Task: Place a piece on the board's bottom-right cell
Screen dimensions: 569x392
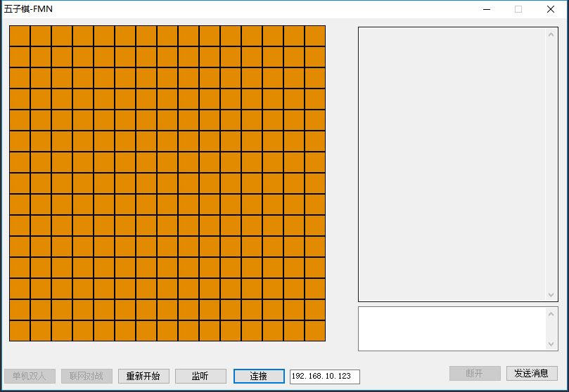Action: pyautogui.click(x=315, y=331)
